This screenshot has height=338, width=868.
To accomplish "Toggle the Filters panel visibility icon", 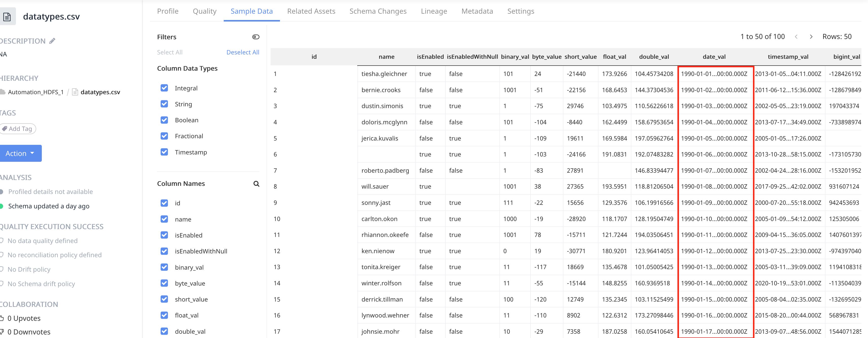I will [x=256, y=37].
